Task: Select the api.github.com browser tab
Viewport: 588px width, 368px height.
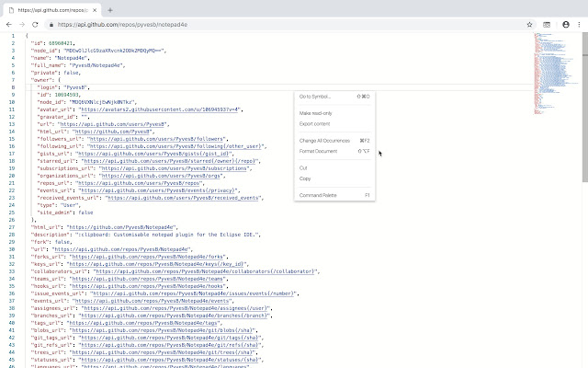Action: pos(52,10)
